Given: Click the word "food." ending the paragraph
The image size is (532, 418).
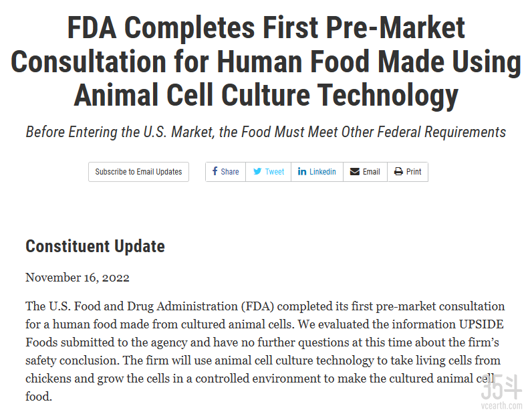Looking at the screenshot, I should [38, 397].
